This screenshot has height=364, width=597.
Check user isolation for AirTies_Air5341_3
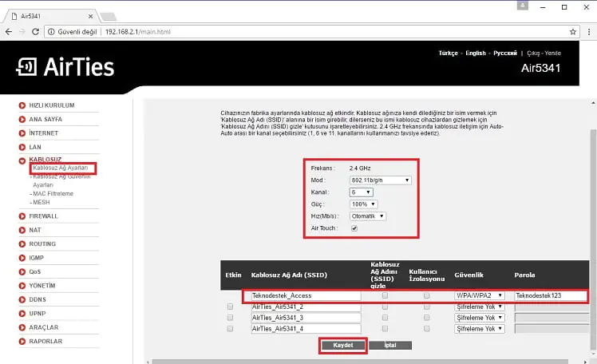[426, 318]
